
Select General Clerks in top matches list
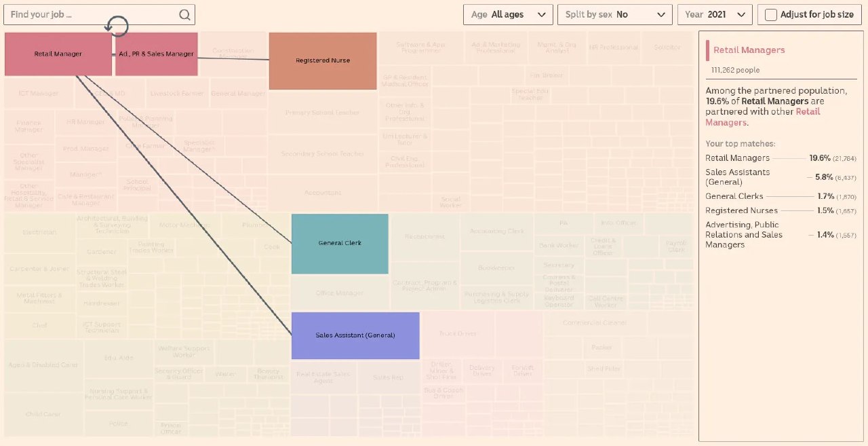pyautogui.click(x=734, y=196)
